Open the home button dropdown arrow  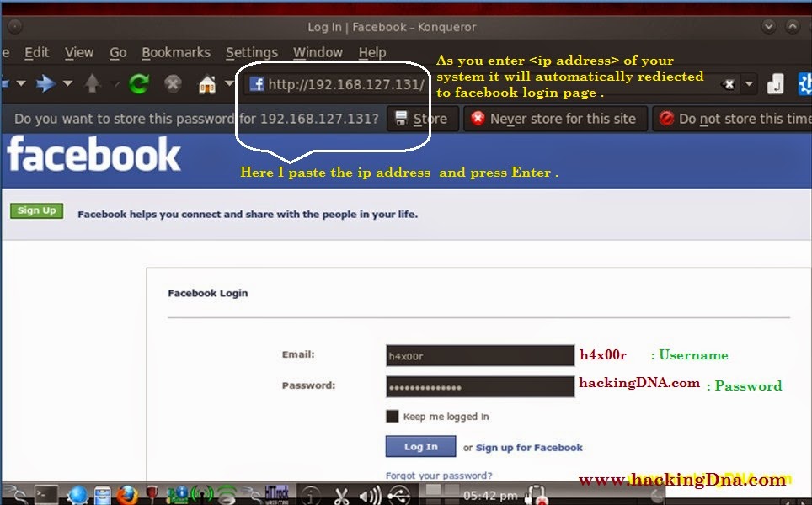(229, 83)
